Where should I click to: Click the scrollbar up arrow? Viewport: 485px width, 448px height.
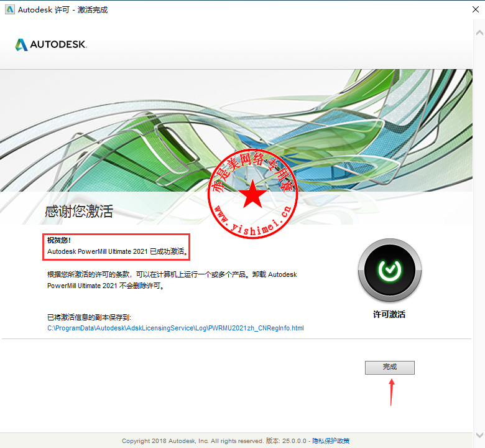coord(479,32)
